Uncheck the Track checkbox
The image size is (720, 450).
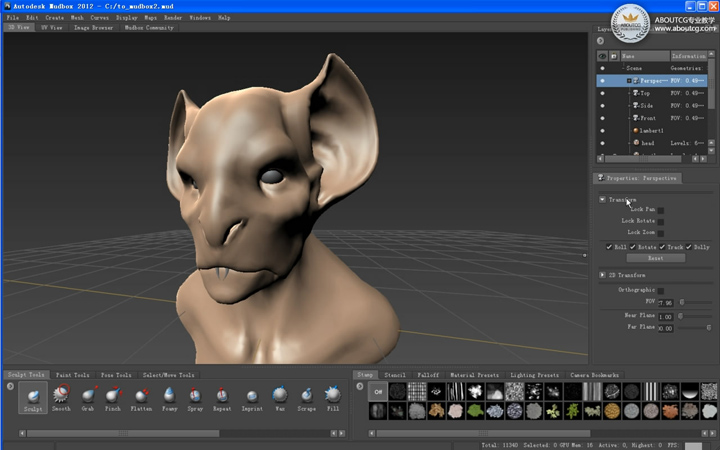point(662,247)
